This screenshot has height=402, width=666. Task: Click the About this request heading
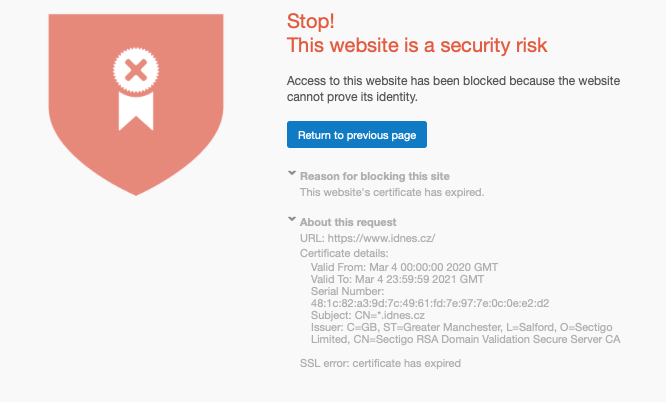tap(348, 222)
